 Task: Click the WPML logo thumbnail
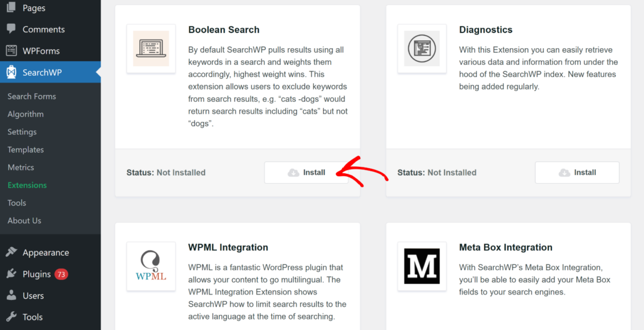pyautogui.click(x=151, y=266)
